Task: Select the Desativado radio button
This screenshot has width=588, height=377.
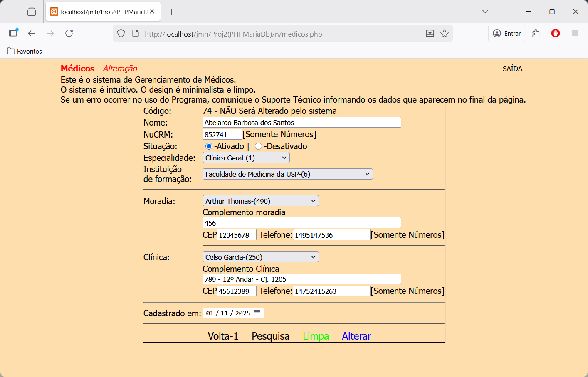Action: pyautogui.click(x=258, y=146)
